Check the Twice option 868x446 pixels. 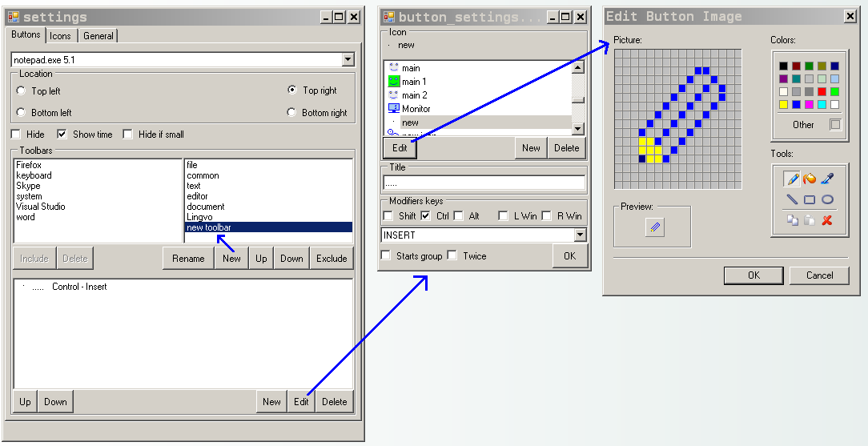[452, 255]
